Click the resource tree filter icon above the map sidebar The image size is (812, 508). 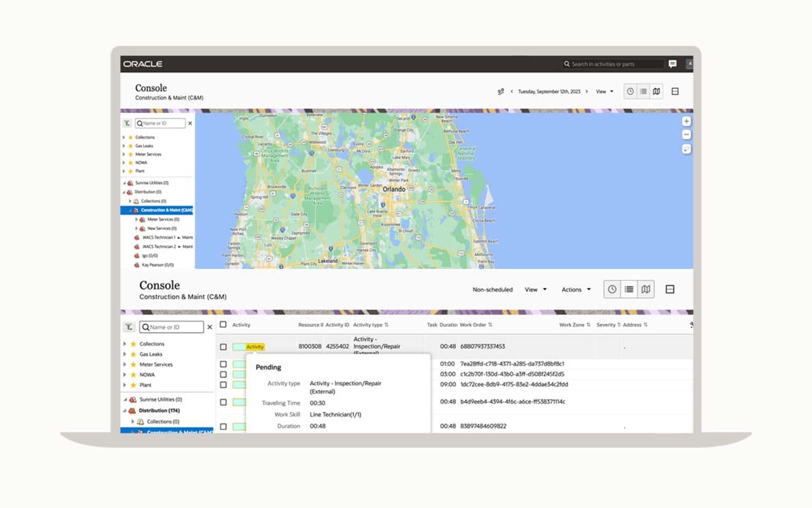pyautogui.click(x=127, y=124)
